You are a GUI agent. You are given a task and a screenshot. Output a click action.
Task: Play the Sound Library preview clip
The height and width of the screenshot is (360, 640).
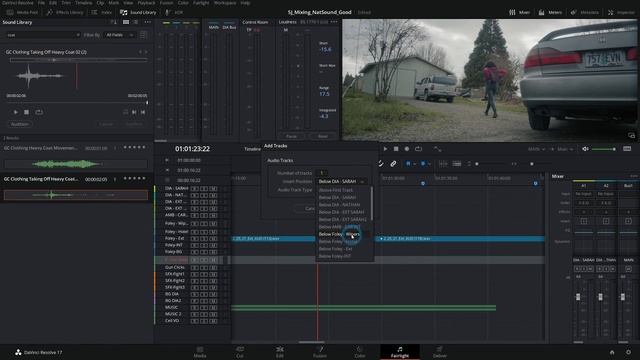point(16,112)
